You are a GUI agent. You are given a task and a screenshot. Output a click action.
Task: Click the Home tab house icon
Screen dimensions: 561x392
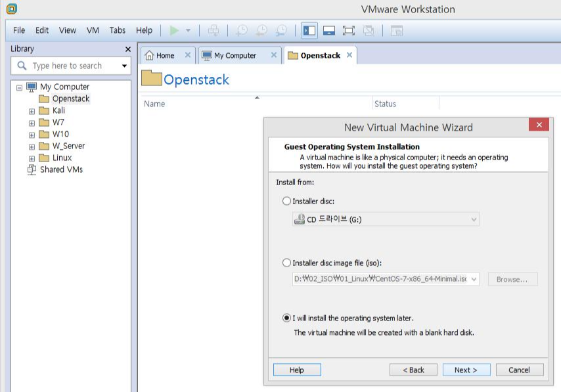point(149,55)
